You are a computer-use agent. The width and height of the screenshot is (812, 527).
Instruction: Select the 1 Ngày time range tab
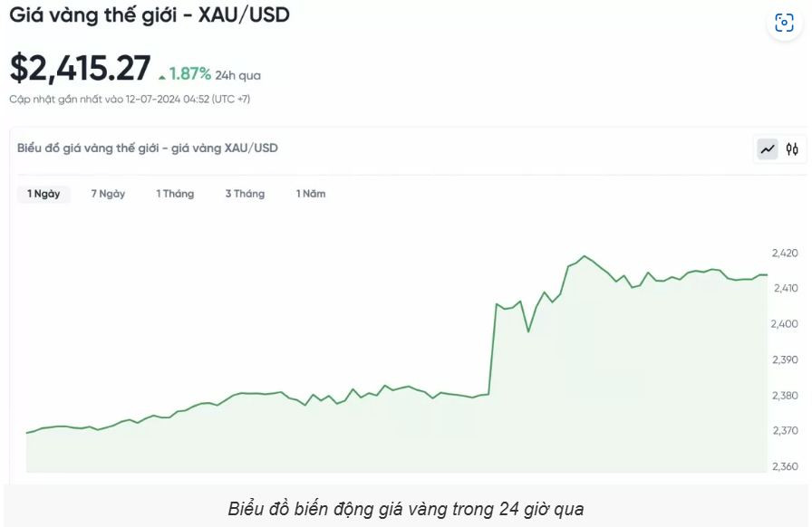point(43,194)
